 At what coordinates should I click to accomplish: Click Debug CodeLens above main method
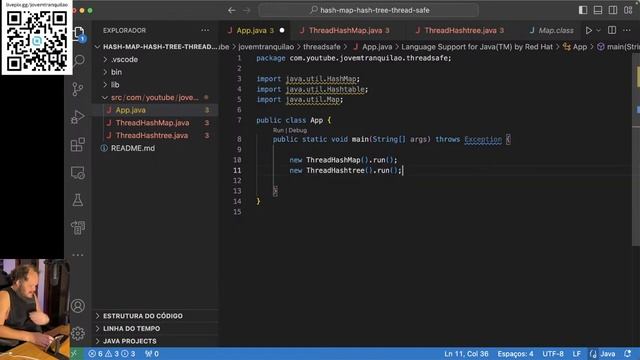[298, 130]
